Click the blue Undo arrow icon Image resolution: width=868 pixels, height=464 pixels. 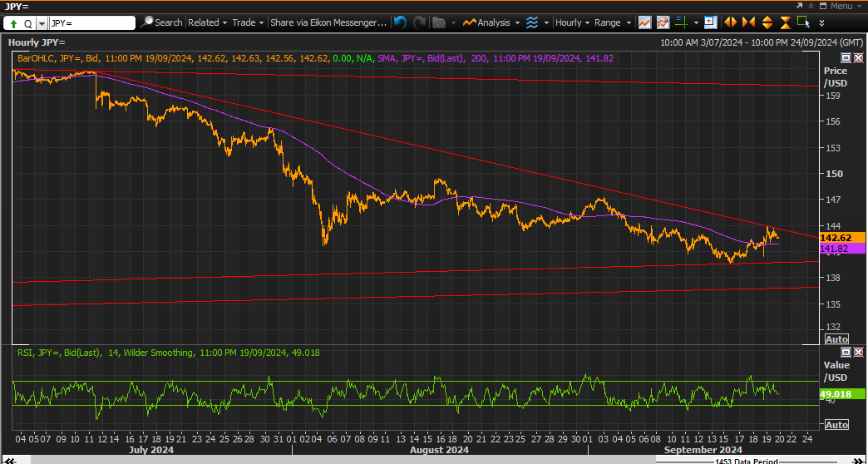[400, 22]
